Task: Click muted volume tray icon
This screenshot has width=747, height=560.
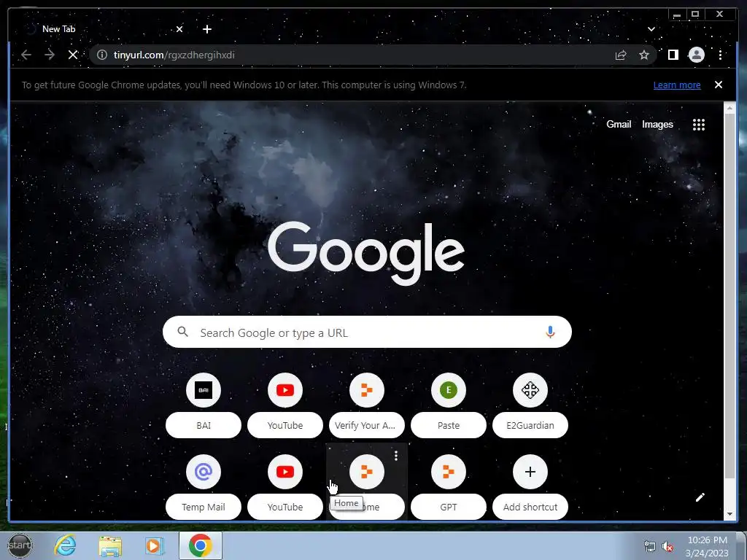Action: coord(668,547)
